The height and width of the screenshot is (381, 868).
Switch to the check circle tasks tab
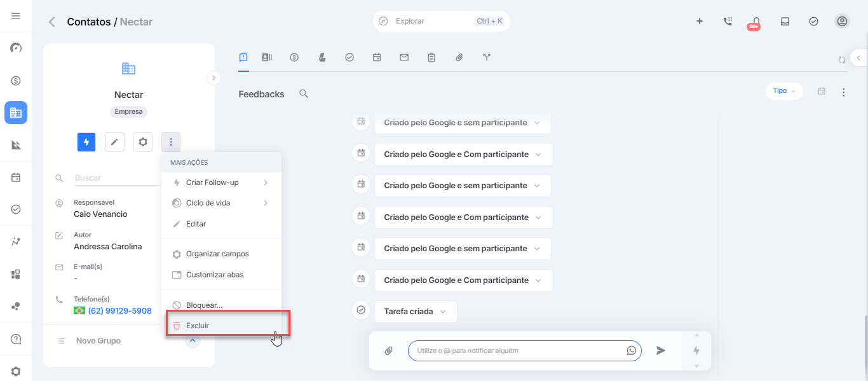(349, 57)
